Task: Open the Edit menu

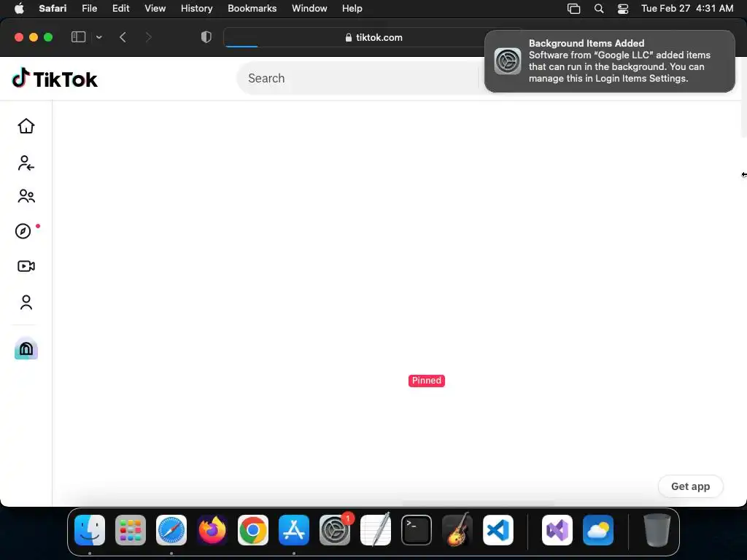Action: pos(120,8)
